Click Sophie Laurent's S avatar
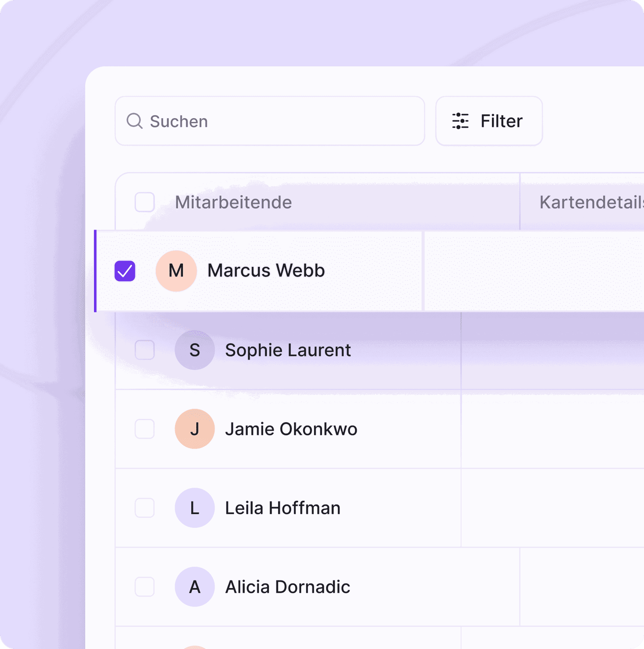 (x=194, y=350)
